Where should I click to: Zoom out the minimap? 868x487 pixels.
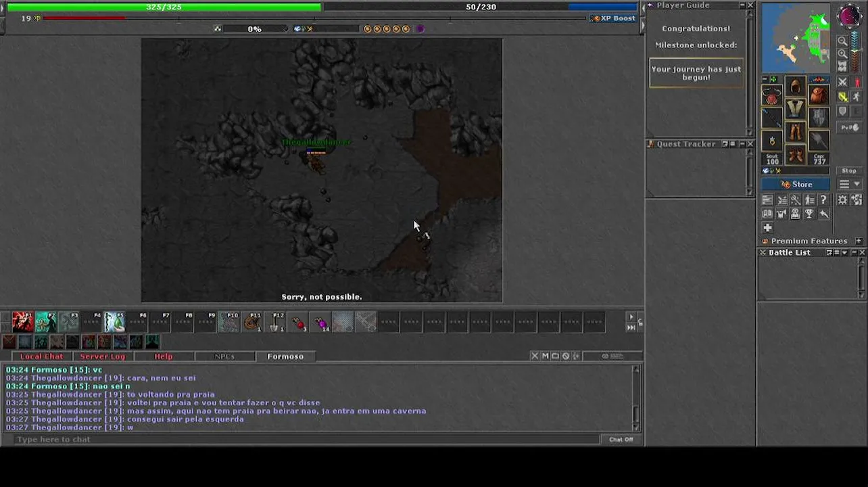tap(842, 41)
